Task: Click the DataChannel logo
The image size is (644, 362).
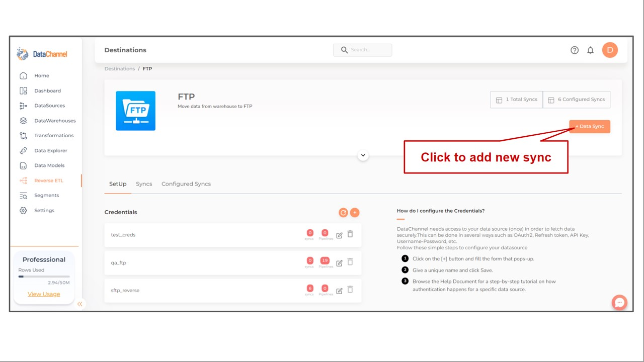Action: pos(42,54)
